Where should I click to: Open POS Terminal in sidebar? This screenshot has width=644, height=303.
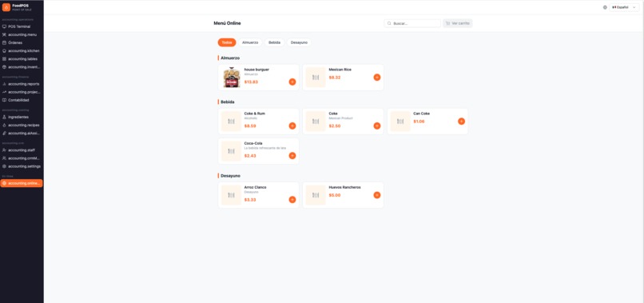pos(22,26)
